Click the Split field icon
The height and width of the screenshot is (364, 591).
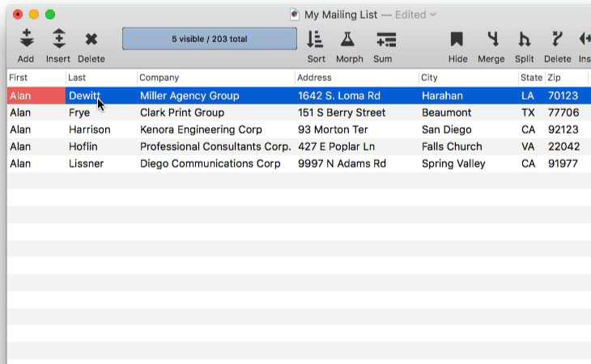coord(525,39)
